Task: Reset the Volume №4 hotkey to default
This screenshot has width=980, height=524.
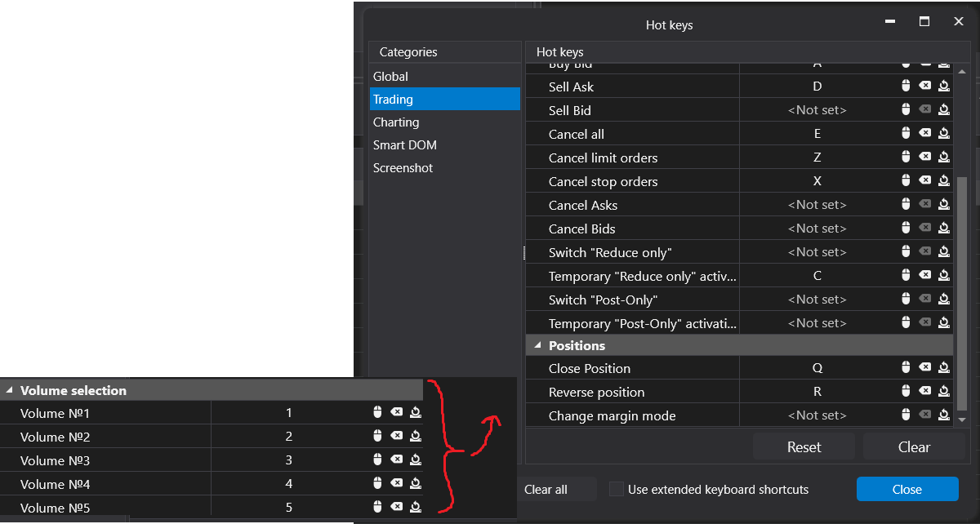Action: pyautogui.click(x=416, y=483)
